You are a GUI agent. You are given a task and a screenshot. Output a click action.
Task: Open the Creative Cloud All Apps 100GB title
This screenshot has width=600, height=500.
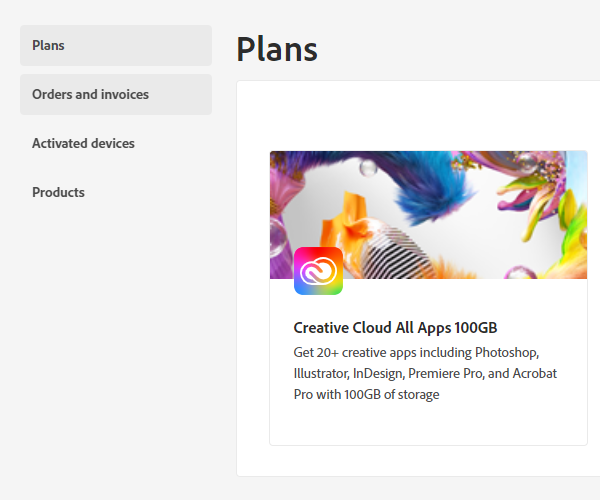point(395,328)
